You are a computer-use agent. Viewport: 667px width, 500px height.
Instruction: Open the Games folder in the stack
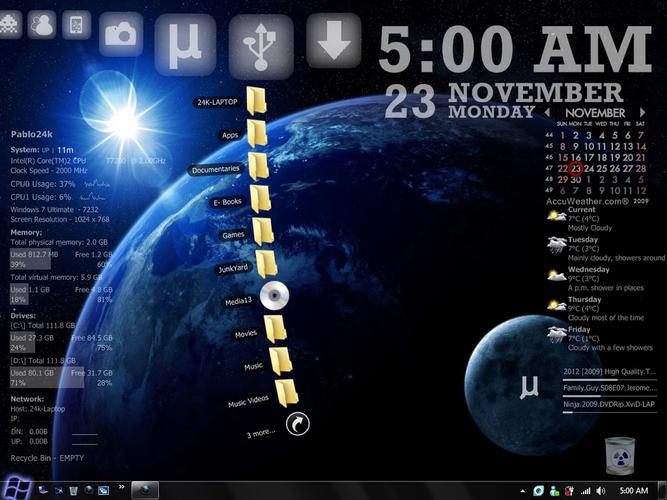(x=262, y=232)
